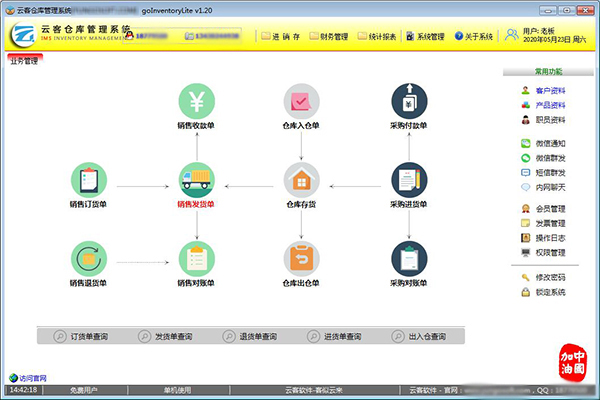Viewport: 600px width, 400px height.
Task: Open the 销售退货单 icon
Action: pyautogui.click(x=89, y=259)
